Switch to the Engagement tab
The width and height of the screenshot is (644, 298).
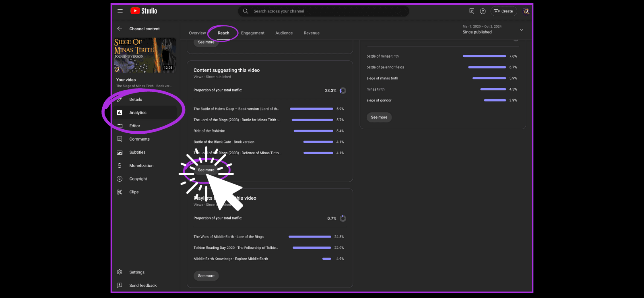pos(253,33)
